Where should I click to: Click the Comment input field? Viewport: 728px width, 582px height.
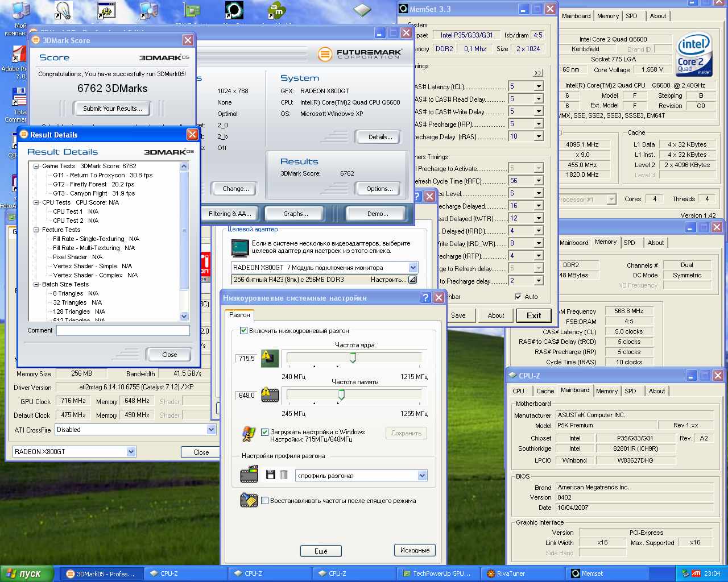tap(123, 330)
